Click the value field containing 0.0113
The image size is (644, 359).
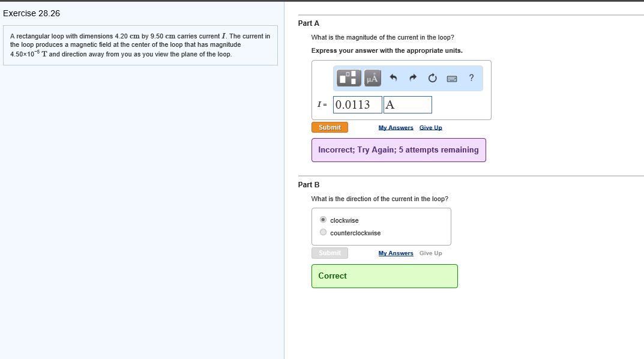(x=357, y=104)
